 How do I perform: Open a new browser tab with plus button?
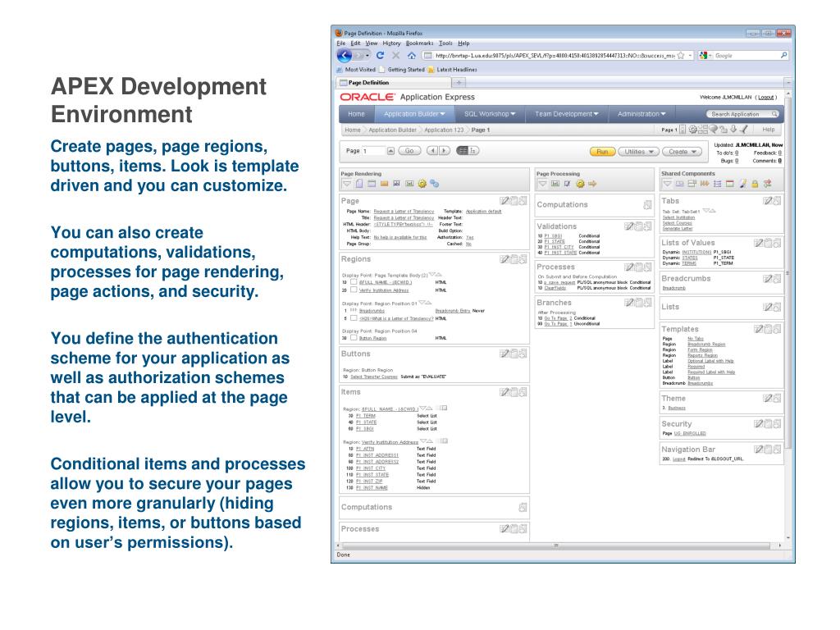click(459, 83)
